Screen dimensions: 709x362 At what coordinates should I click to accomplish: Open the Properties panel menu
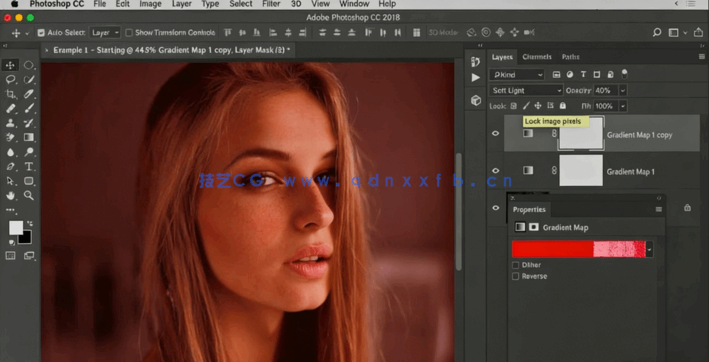659,209
